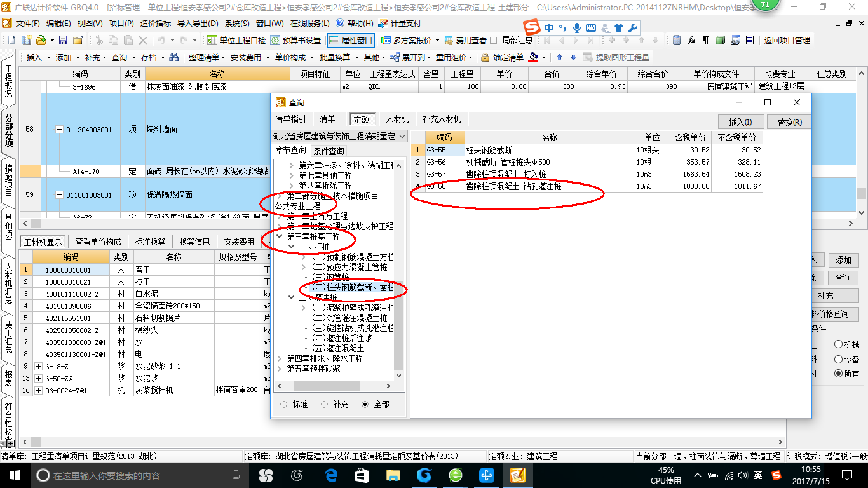The width and height of the screenshot is (868, 488).
Task: Select the 补充 radio option in dialog
Action: coord(325,404)
